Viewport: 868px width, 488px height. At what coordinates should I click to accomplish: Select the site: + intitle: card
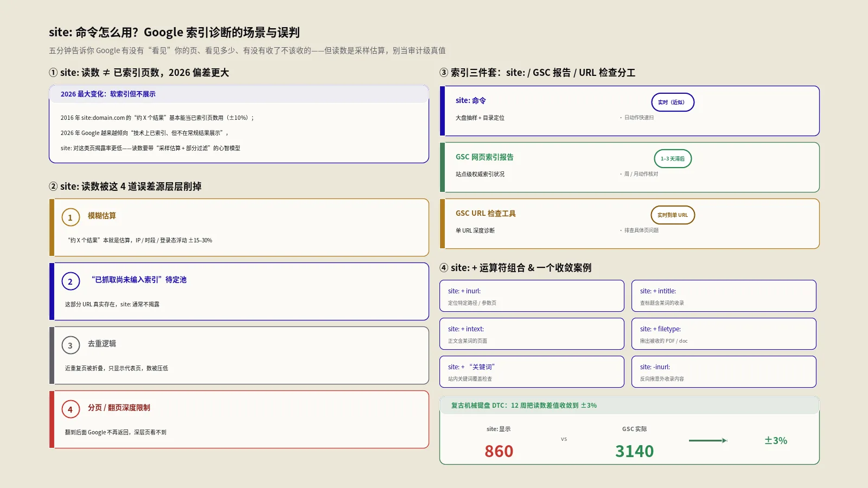(x=724, y=296)
